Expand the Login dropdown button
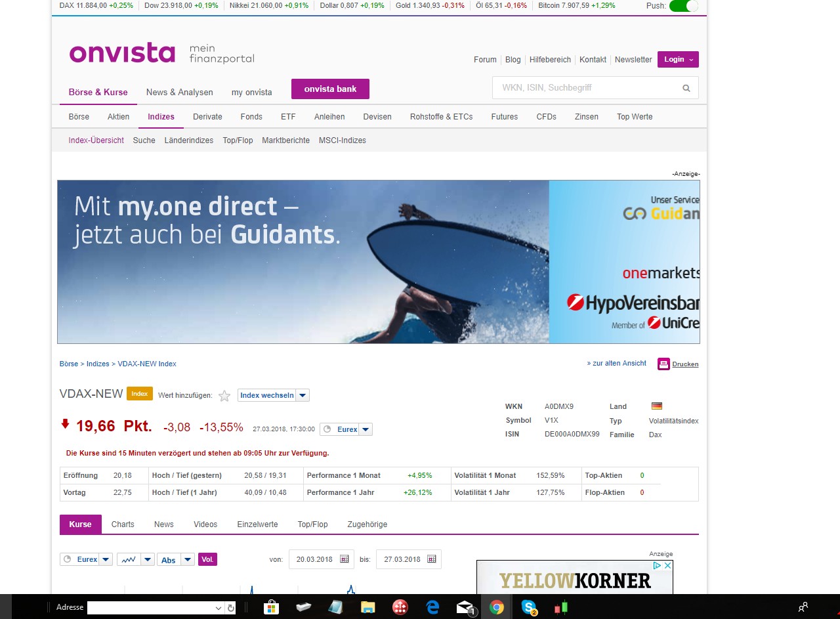Screen dimensions: 840x619 pos(678,59)
